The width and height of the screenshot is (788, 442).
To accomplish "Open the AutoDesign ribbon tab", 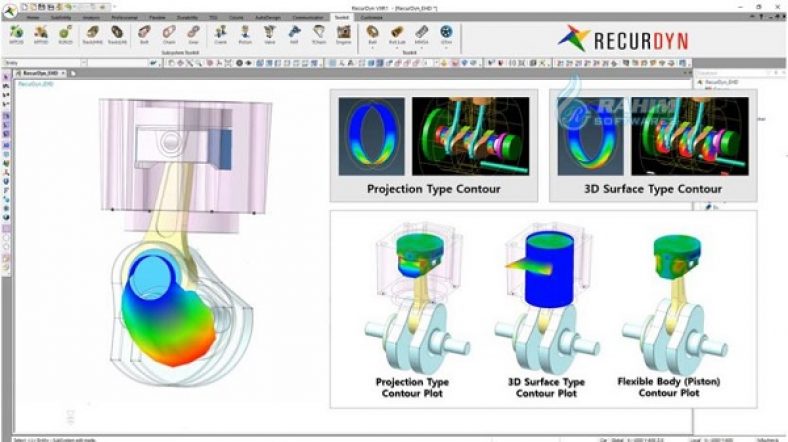I will coord(268,18).
